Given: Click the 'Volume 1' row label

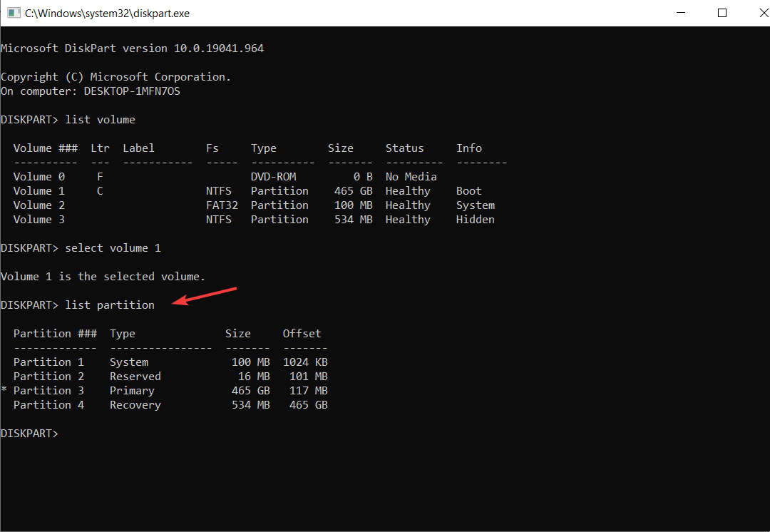Looking at the screenshot, I should pyautogui.click(x=38, y=190).
